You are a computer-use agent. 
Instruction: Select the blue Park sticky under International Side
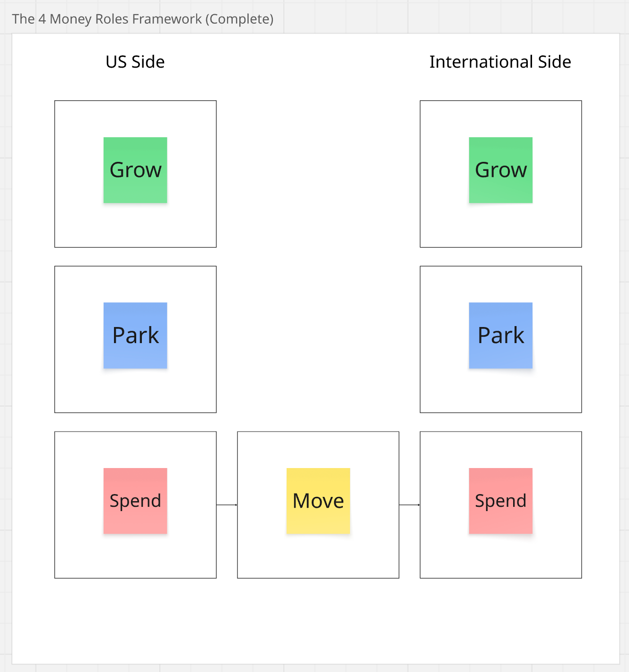(x=500, y=335)
